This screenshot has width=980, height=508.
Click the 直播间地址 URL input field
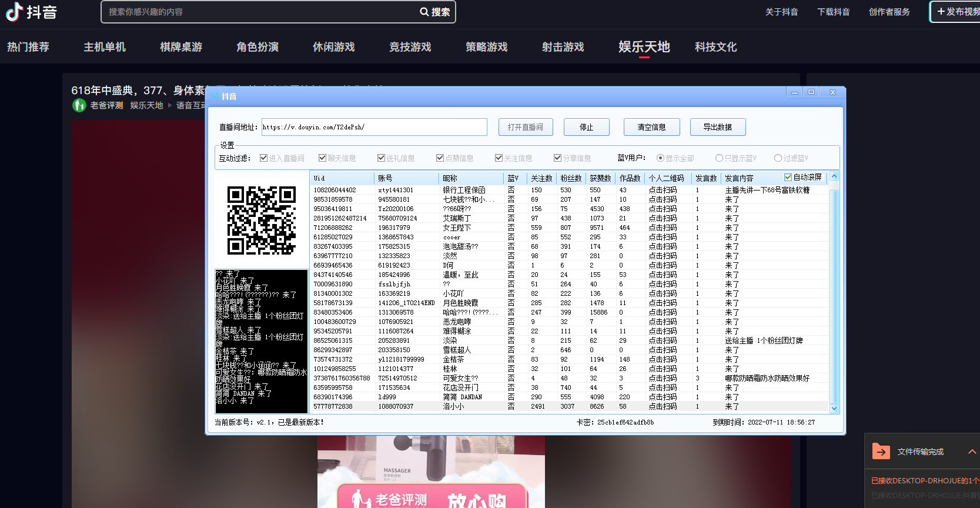coord(374,127)
